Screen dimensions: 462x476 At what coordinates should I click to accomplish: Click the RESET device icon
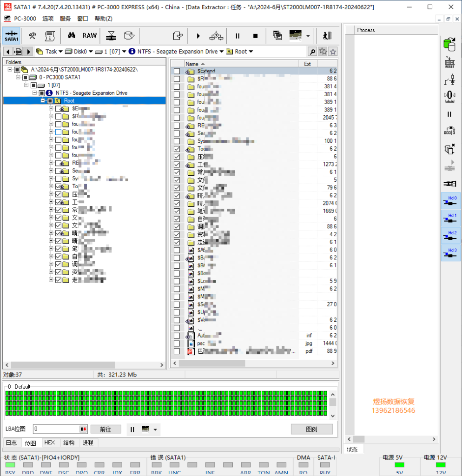click(x=449, y=62)
